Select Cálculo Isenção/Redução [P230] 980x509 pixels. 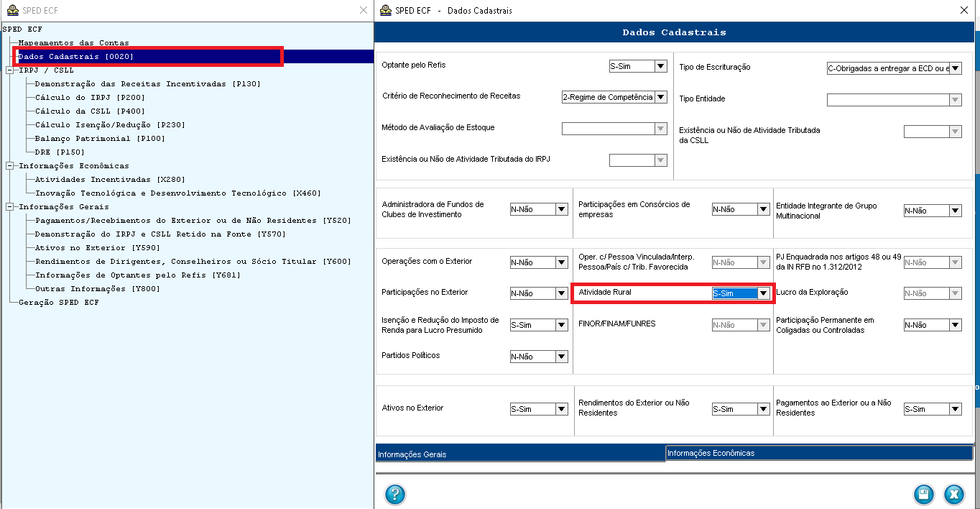110,125
